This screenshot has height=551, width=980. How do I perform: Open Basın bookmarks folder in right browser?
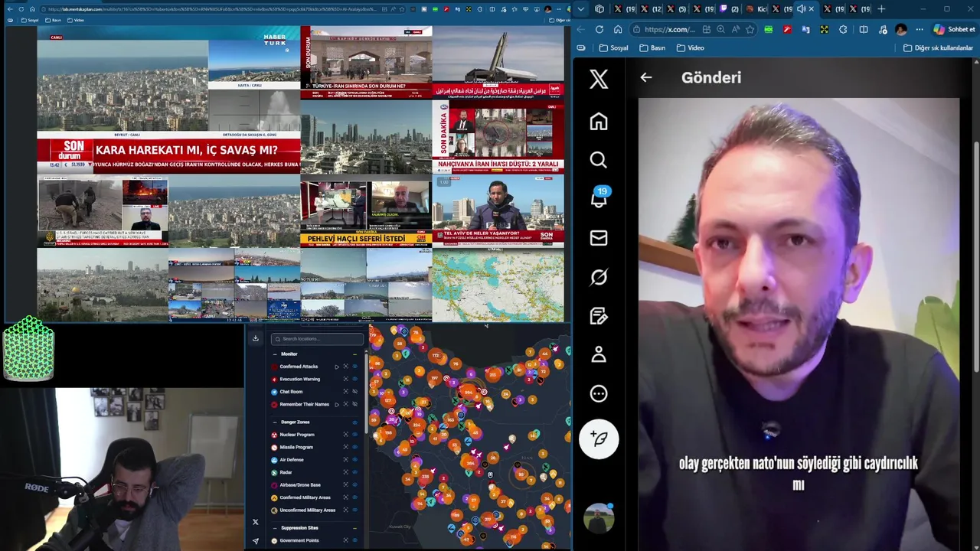652,47
